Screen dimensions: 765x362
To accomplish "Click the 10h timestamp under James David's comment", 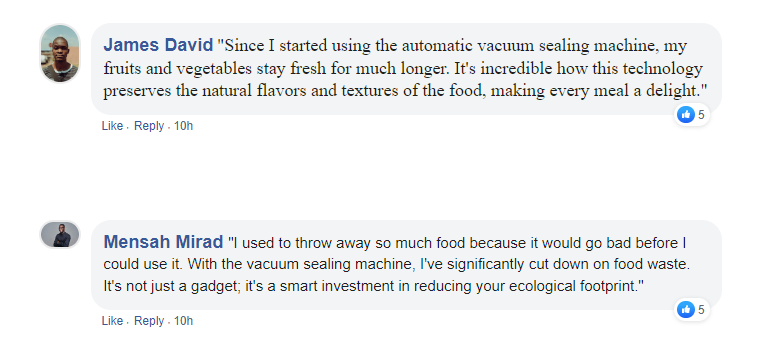I will point(183,126).
